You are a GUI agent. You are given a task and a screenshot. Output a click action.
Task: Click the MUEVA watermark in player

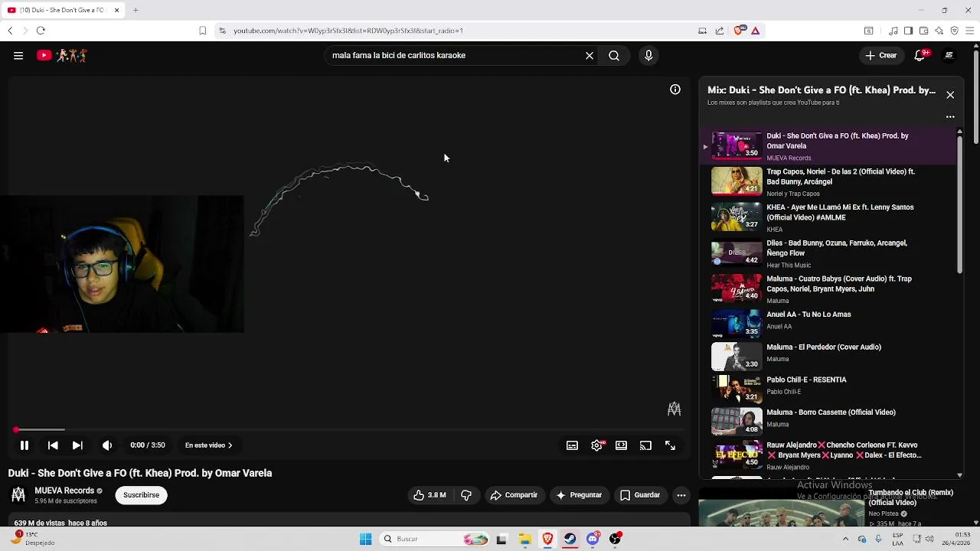pyautogui.click(x=674, y=409)
